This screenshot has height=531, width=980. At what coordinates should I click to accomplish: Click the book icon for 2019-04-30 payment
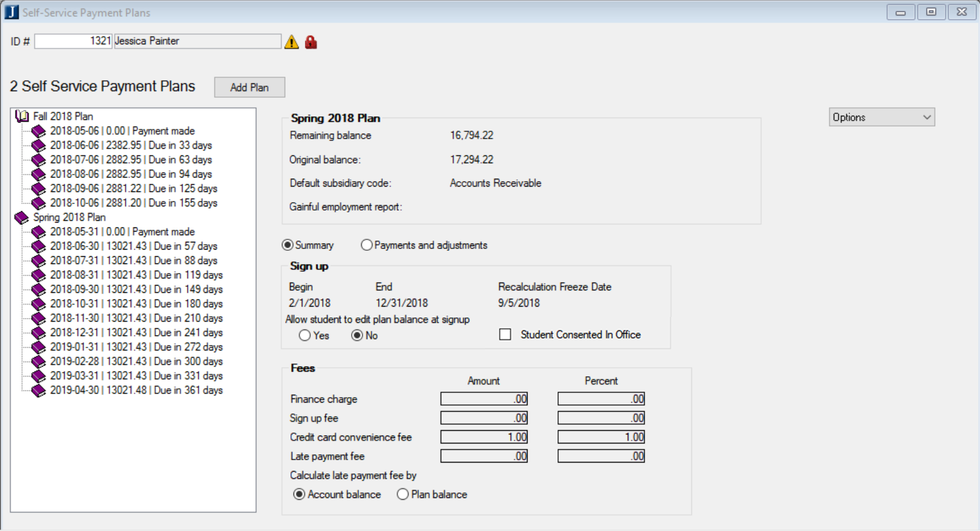click(39, 390)
